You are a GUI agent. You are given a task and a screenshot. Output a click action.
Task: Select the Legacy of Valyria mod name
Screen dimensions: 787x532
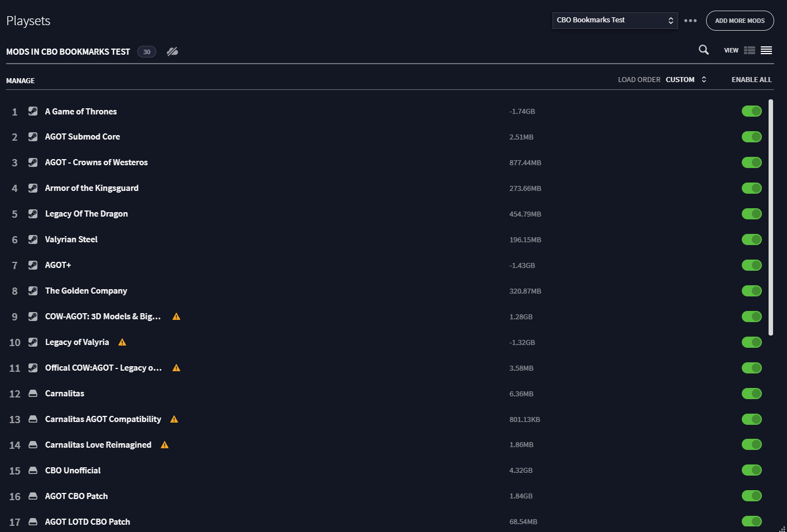coord(77,342)
